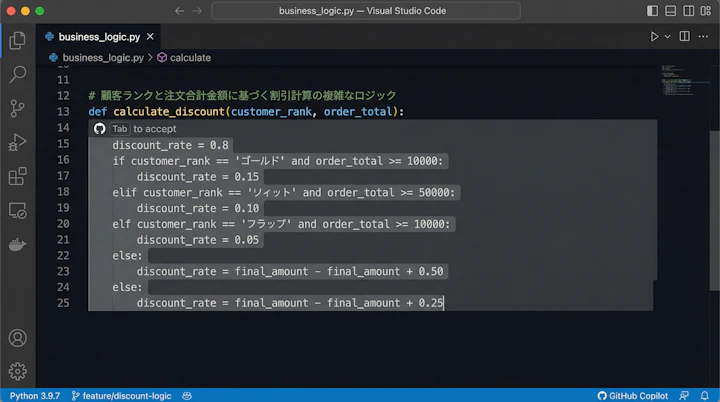Toggle the secondary side bar layout icon

coord(688,11)
